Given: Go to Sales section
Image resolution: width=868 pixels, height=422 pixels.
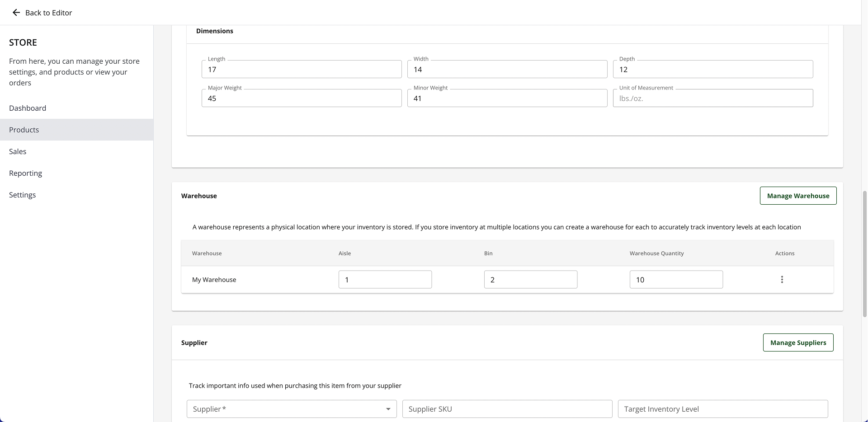Looking at the screenshot, I should click(18, 151).
